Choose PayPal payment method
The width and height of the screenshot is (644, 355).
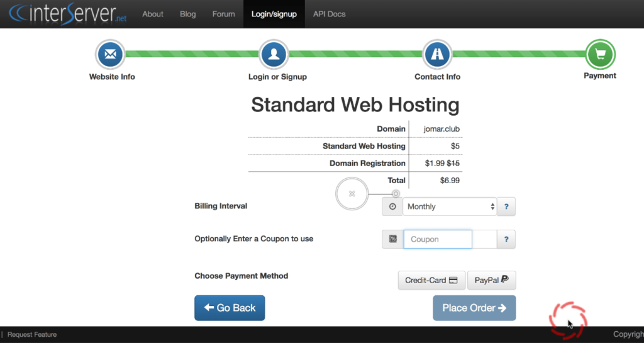491,280
